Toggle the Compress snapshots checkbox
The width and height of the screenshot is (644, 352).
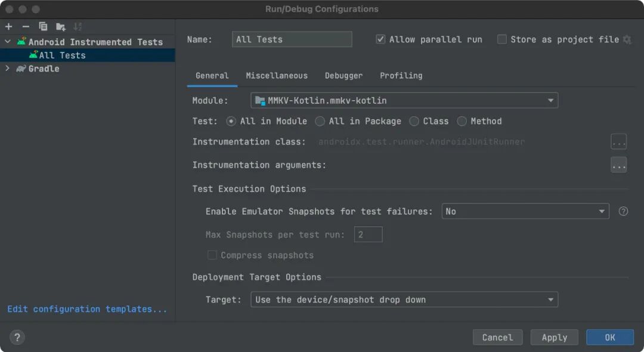[212, 255]
